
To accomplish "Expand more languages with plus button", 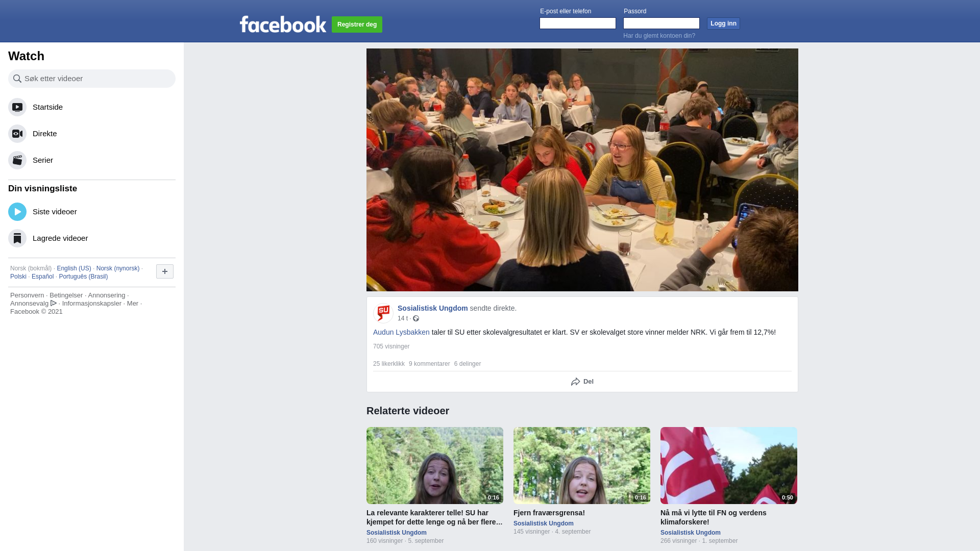I will coord(165,271).
